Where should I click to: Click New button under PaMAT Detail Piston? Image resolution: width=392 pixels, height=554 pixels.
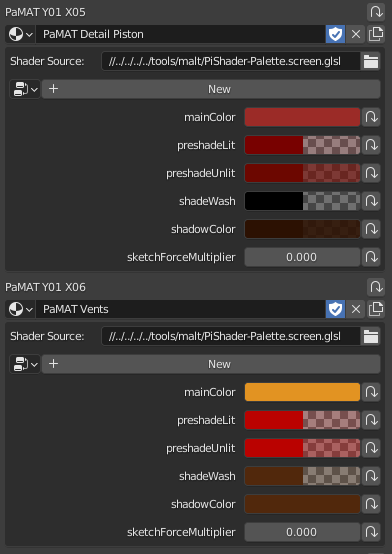tap(211, 89)
